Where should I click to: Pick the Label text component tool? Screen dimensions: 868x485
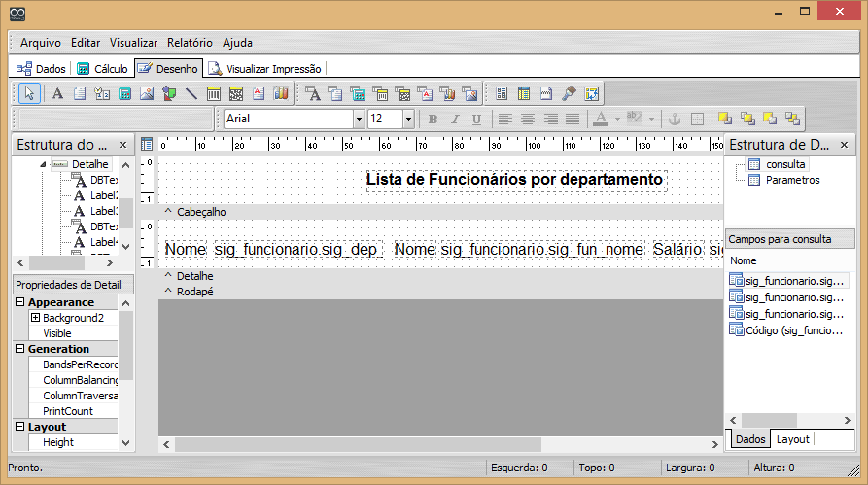pos(57,94)
